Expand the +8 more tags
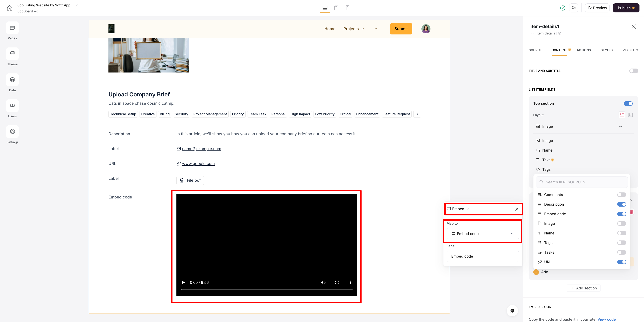The height and width of the screenshot is (322, 644). (417, 114)
